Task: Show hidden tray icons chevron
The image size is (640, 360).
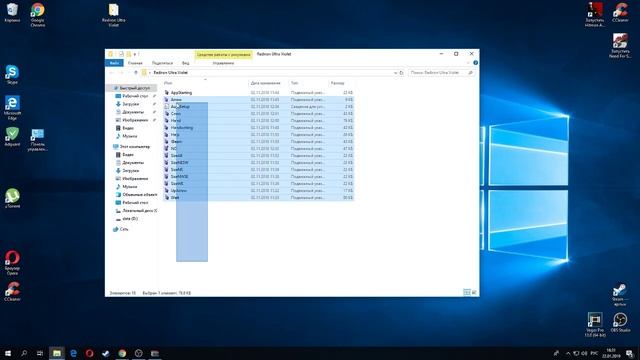Action: pyautogui.click(x=568, y=353)
